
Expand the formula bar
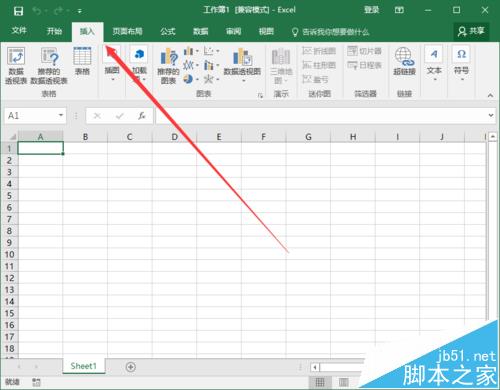(491, 115)
